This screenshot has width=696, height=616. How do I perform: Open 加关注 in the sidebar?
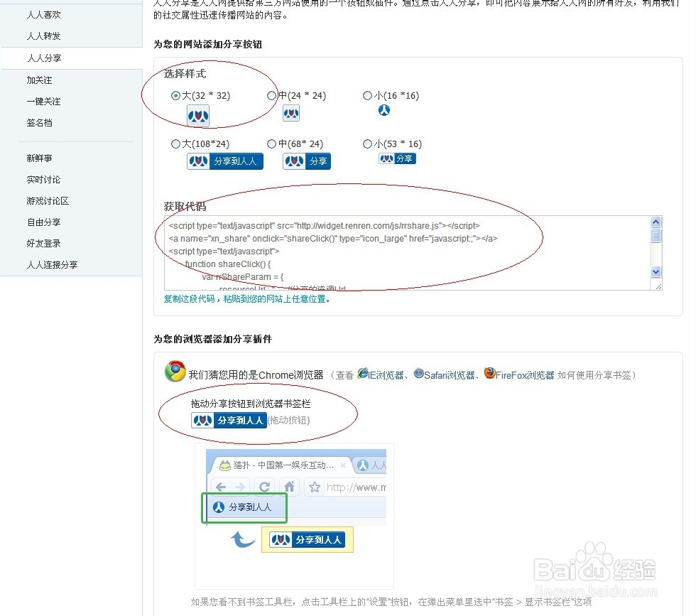[40, 80]
